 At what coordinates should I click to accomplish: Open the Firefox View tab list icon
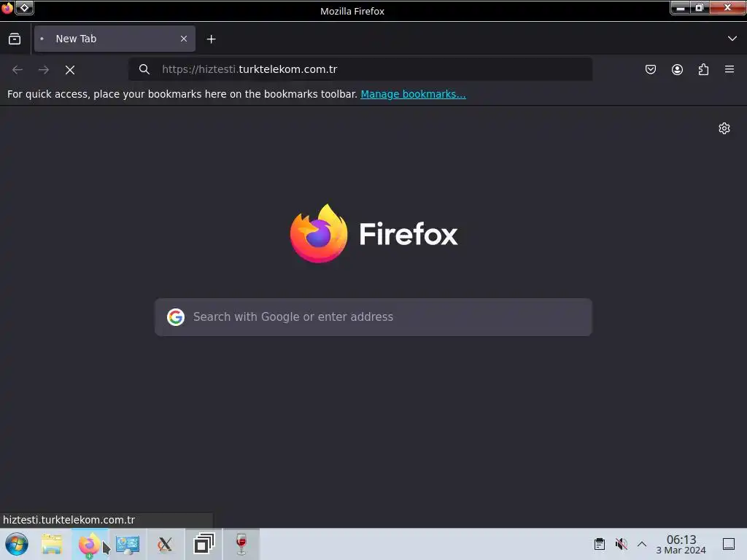(15, 39)
